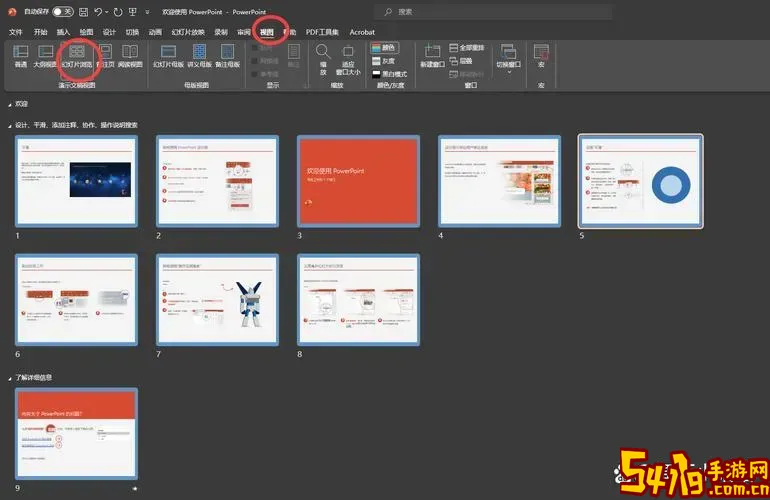Click Fit to Window (适应窗口大小)
This screenshot has width=770, height=500.
[x=348, y=59]
